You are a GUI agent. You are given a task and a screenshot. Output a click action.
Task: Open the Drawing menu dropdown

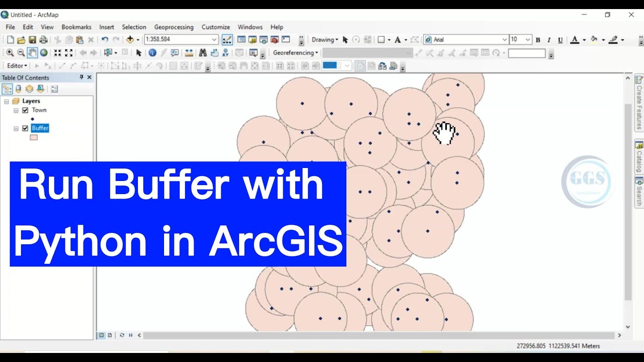pos(325,40)
